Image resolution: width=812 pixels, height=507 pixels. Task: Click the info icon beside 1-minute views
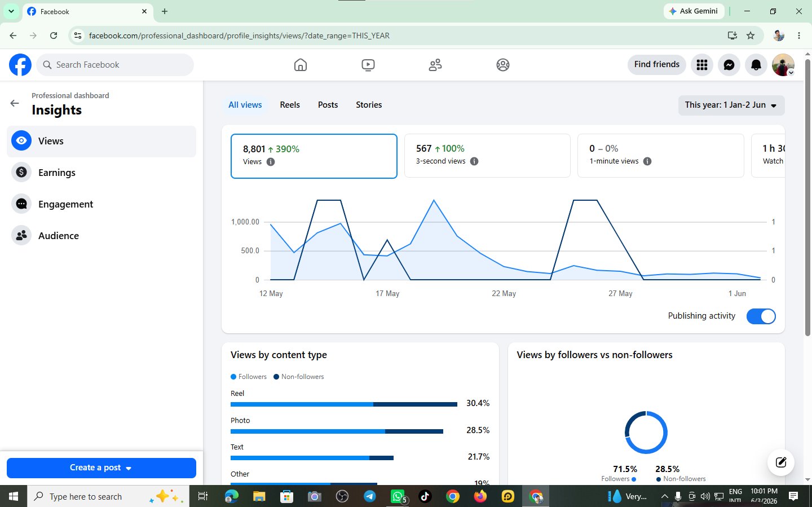[x=647, y=161]
